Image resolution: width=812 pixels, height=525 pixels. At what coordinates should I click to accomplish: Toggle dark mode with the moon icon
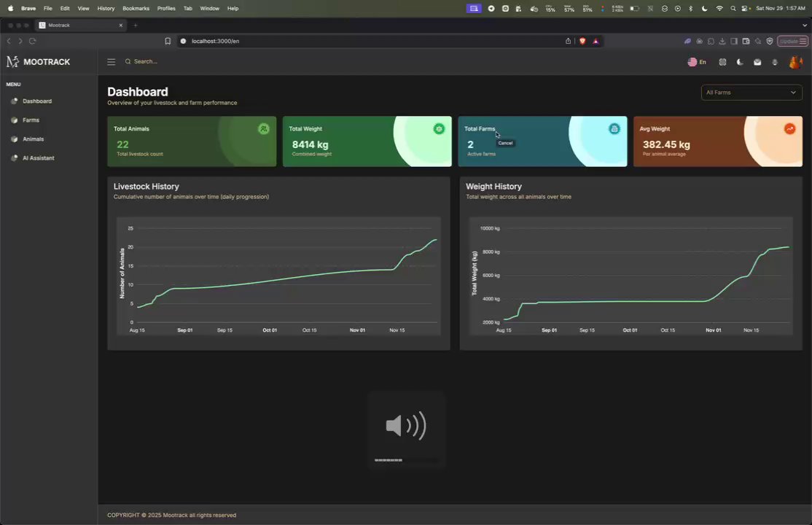click(740, 62)
